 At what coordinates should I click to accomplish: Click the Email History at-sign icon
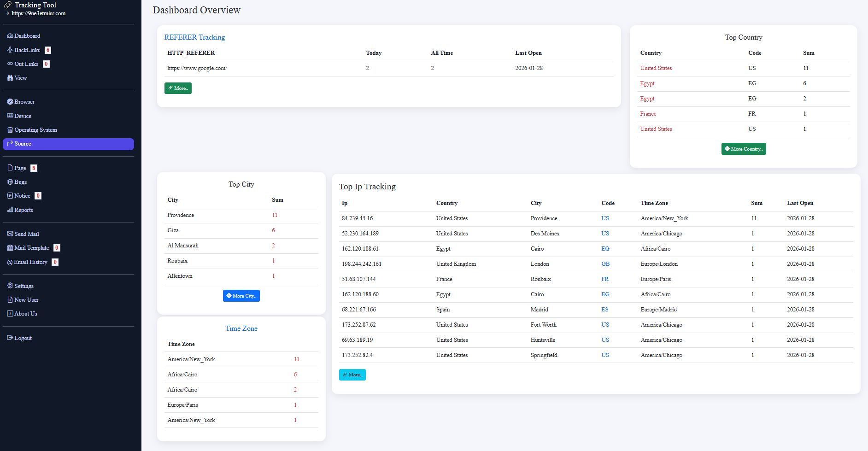pyautogui.click(x=10, y=262)
